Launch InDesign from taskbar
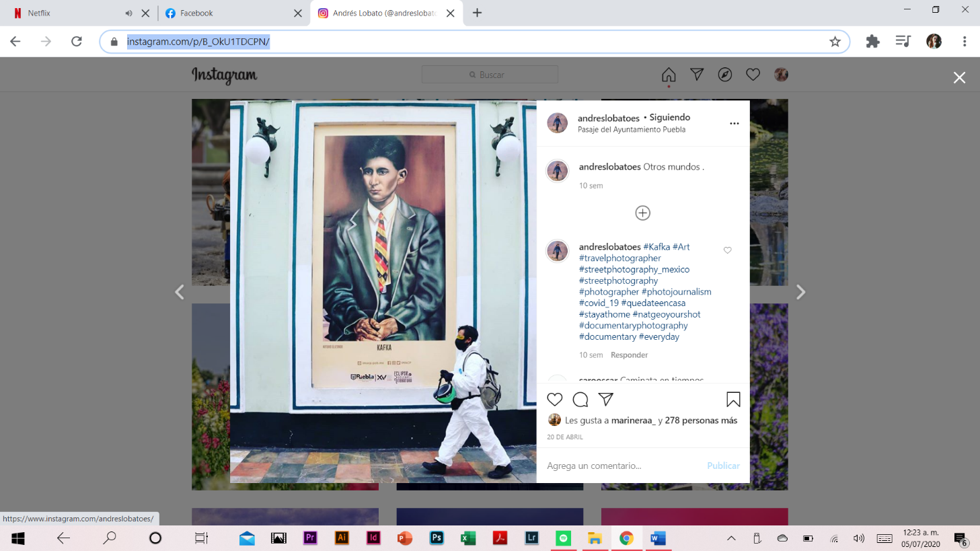 click(373, 538)
